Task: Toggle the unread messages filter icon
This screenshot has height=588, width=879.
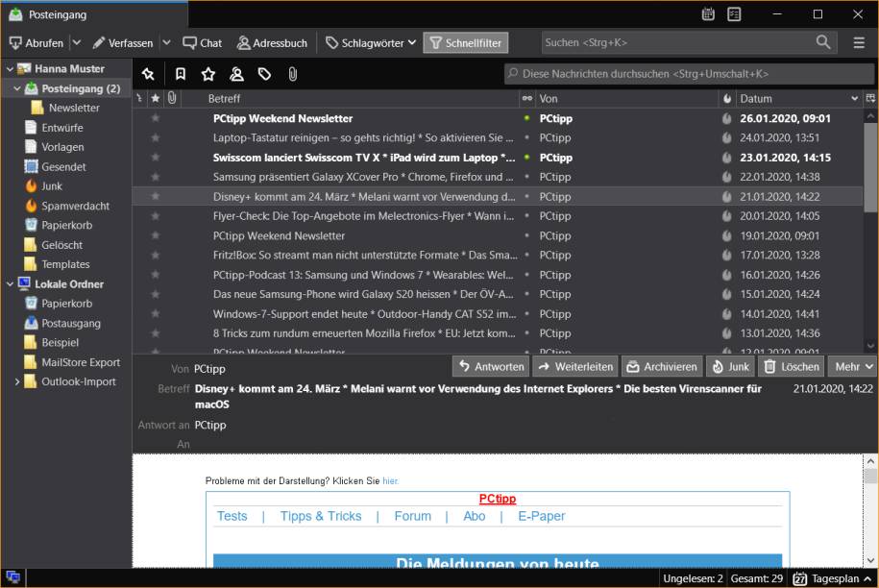Action: [x=181, y=74]
